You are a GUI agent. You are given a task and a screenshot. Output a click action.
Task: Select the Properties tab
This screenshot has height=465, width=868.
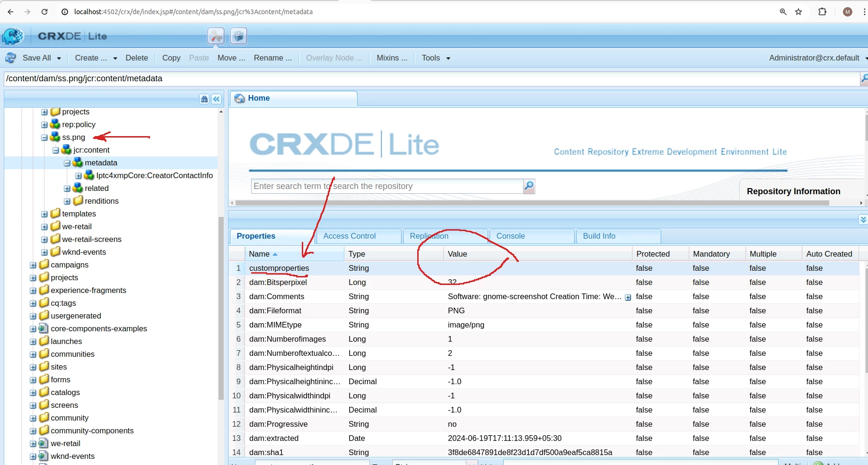[272, 236]
